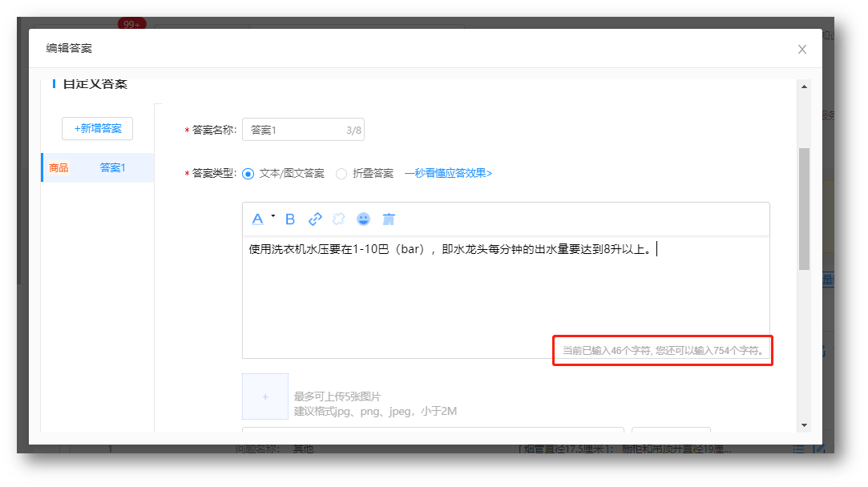Image resolution: width=868 pixels, height=487 pixels.
Task: Click the upload limit hint text
Action: tap(337, 396)
